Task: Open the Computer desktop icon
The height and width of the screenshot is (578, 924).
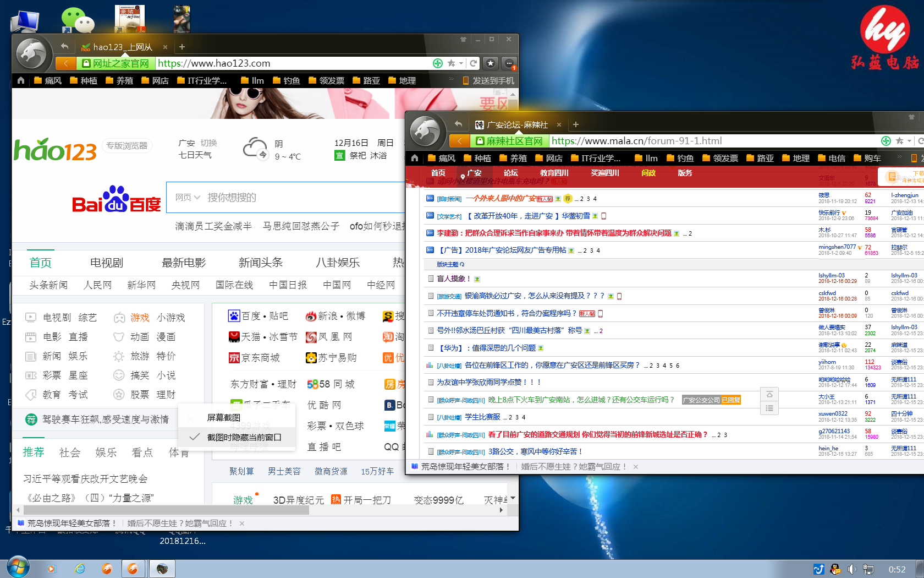Action: (25, 21)
